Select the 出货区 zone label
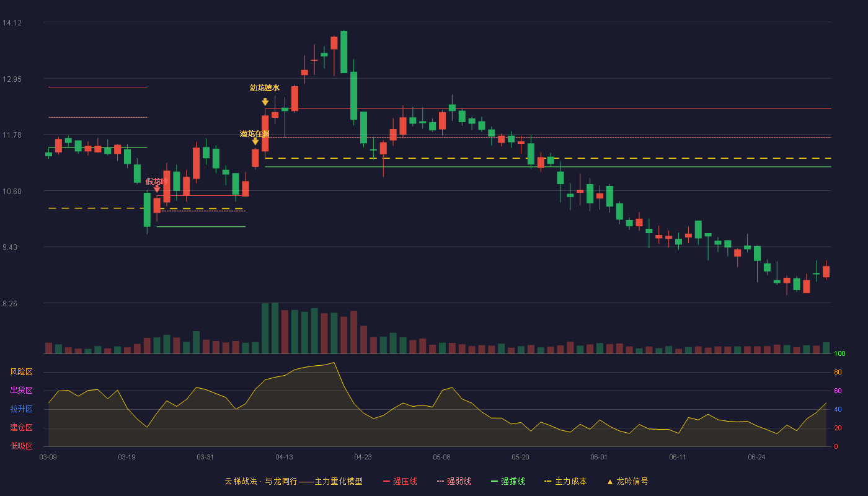This screenshot has width=868, height=496. point(21,391)
